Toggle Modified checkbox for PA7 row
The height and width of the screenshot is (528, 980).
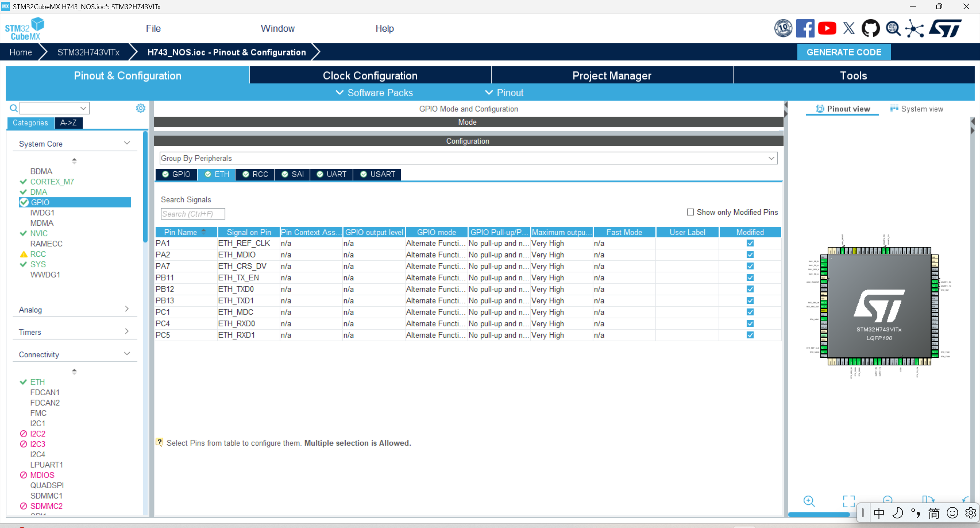click(x=750, y=266)
